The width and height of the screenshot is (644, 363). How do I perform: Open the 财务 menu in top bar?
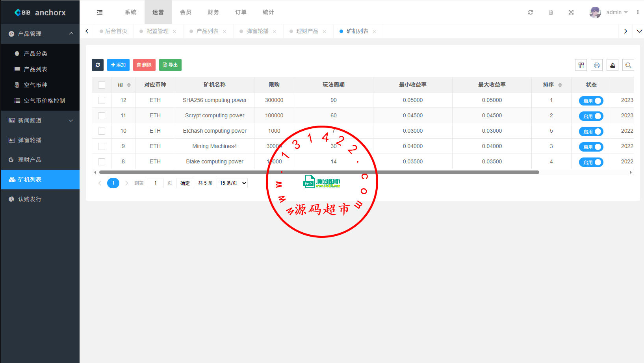click(213, 12)
